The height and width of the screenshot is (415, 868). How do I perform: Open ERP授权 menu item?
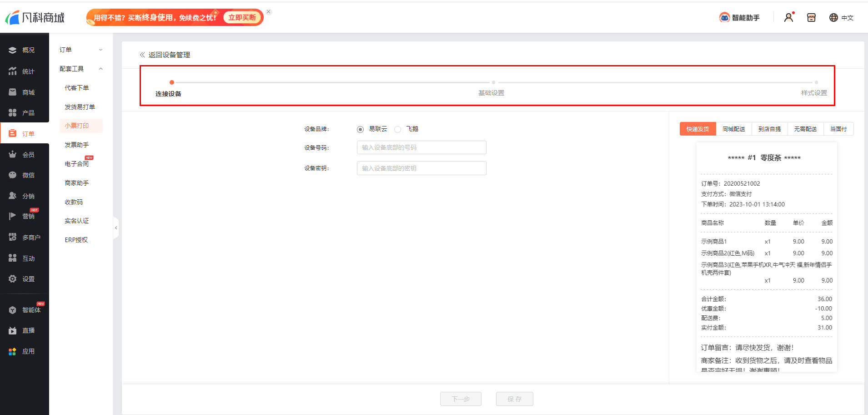pos(76,240)
